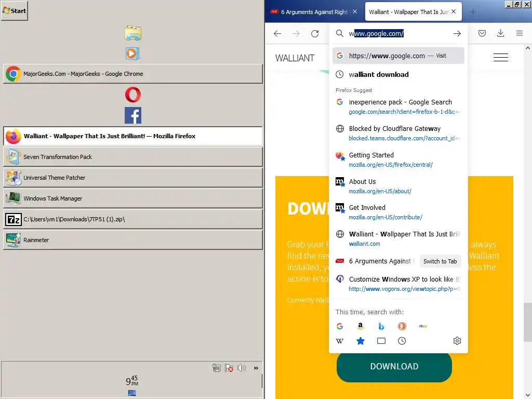This screenshot has width=532, height=399.
Task: Switch to Seven Transformation Pack window
Action: tap(132, 157)
